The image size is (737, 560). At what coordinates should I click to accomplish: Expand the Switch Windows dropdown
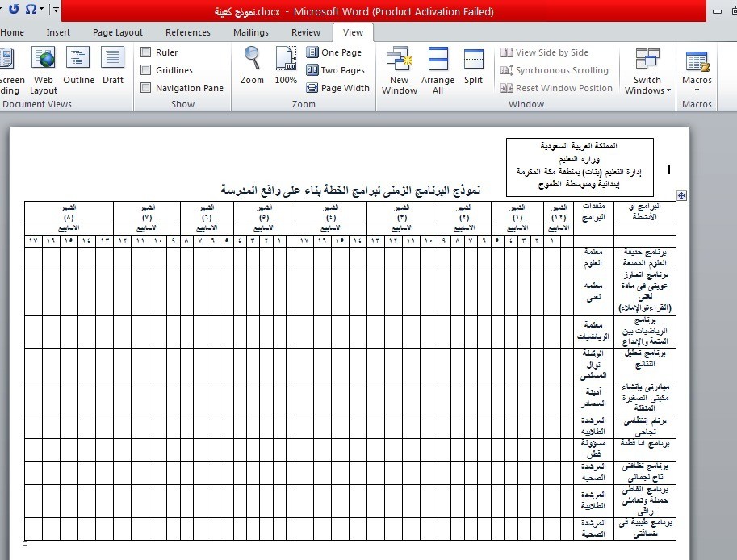tap(647, 73)
